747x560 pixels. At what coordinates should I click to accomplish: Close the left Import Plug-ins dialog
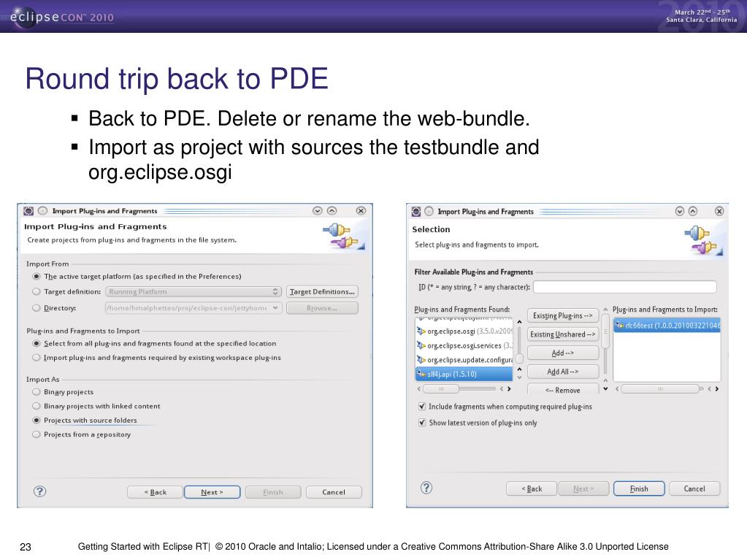pyautogui.click(x=361, y=210)
